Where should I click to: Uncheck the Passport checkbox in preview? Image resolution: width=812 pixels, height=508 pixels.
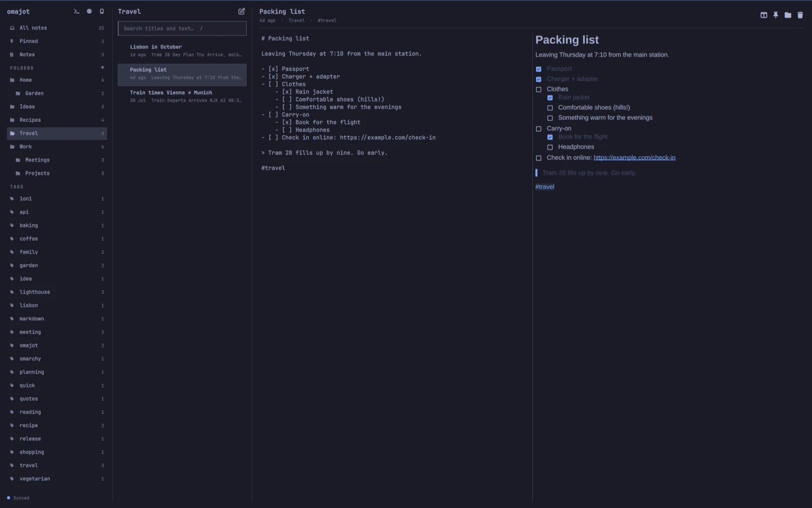(538, 69)
